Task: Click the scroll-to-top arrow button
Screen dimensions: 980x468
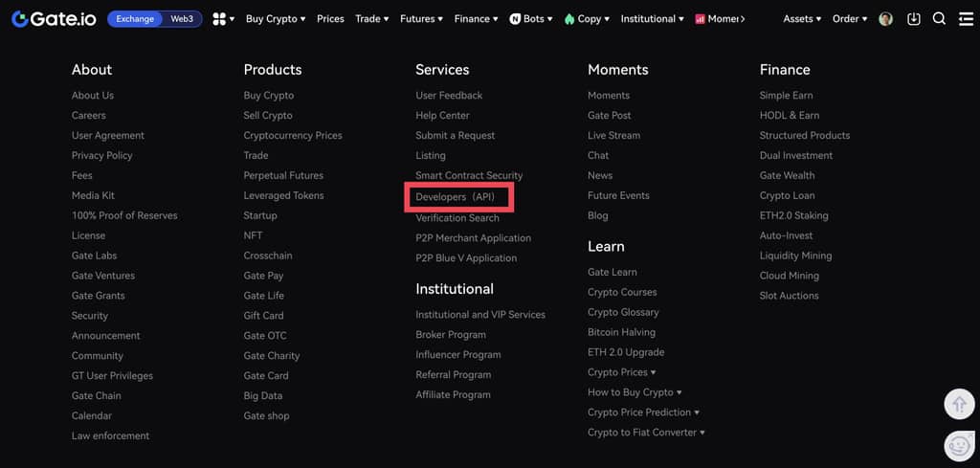Action: point(959,404)
